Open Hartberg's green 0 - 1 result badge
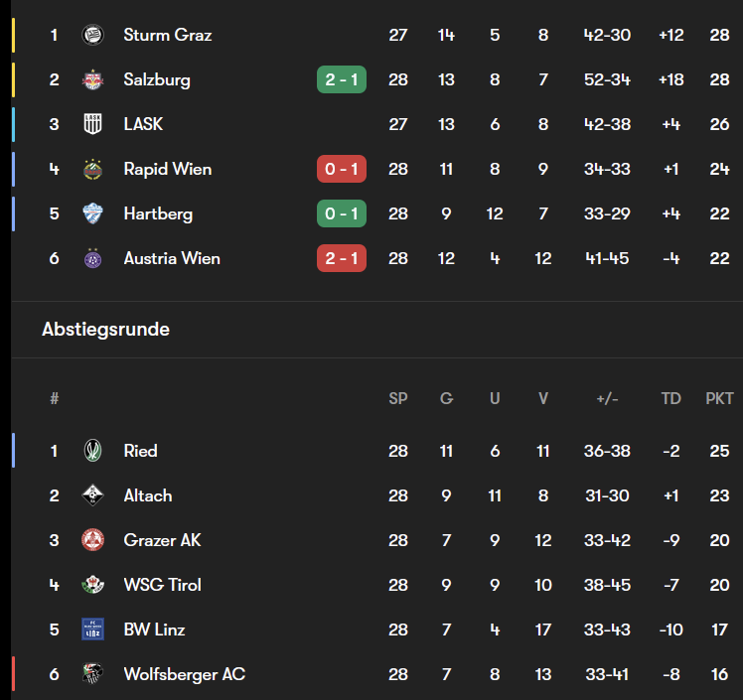Viewport: 743px width, 700px height. pos(342,213)
